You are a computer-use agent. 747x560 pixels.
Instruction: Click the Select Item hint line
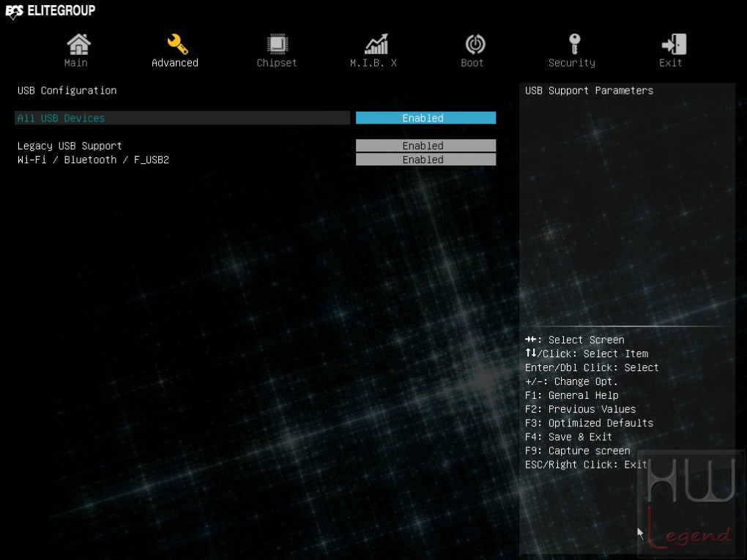click(x=587, y=354)
